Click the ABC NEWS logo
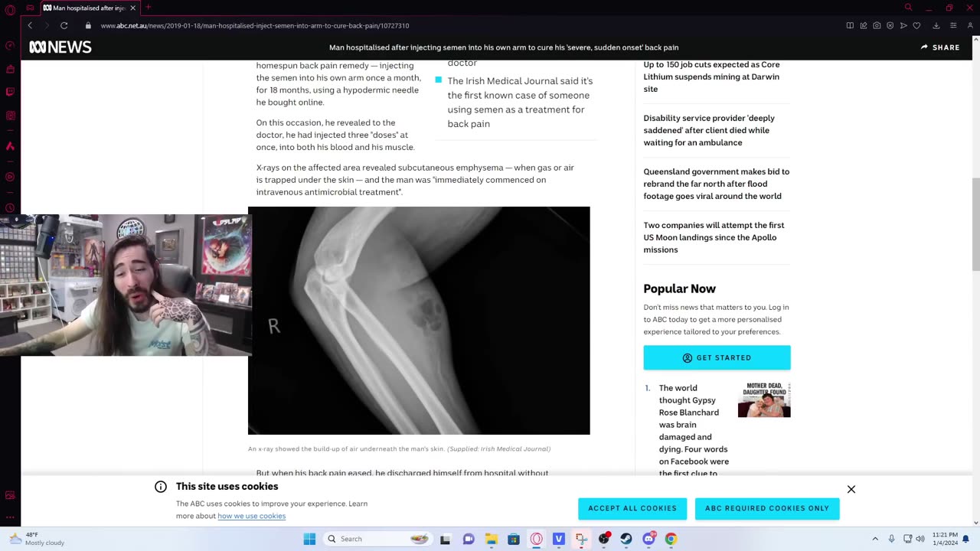980x551 pixels. point(60,47)
